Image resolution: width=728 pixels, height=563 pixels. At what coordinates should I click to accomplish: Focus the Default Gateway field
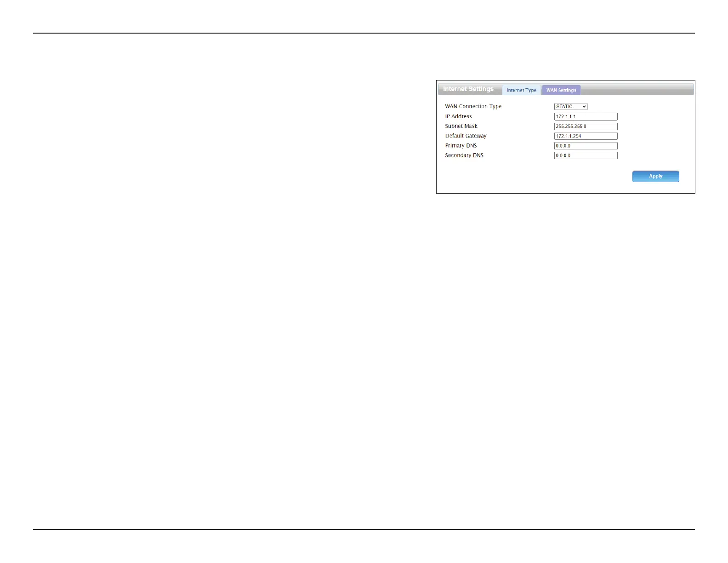click(x=586, y=136)
